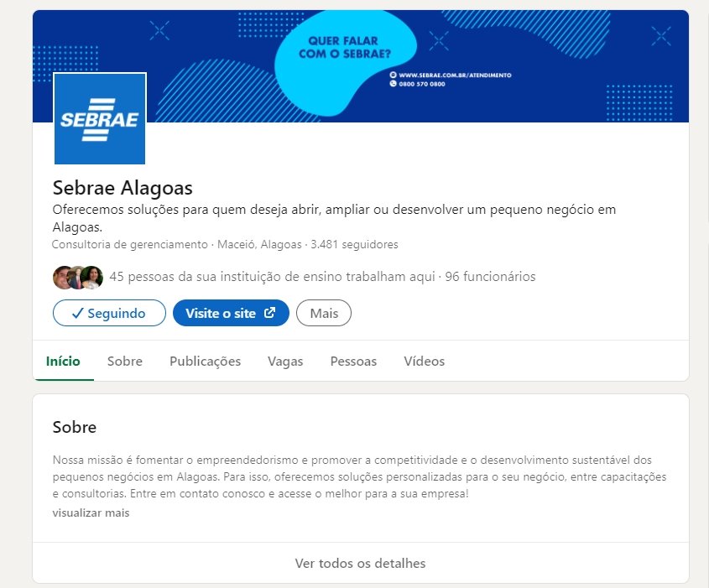Click the SEBRAE logo profile picture
709x588 pixels.
pyautogui.click(x=100, y=118)
